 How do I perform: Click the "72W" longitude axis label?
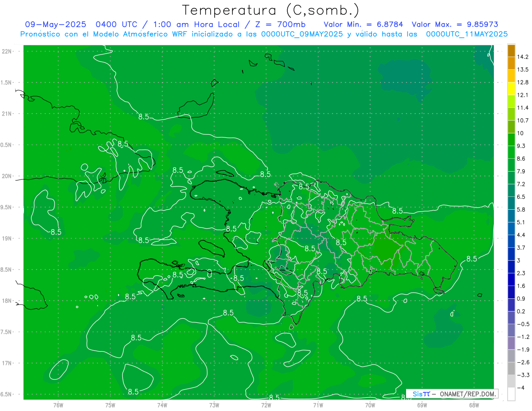point(266,405)
